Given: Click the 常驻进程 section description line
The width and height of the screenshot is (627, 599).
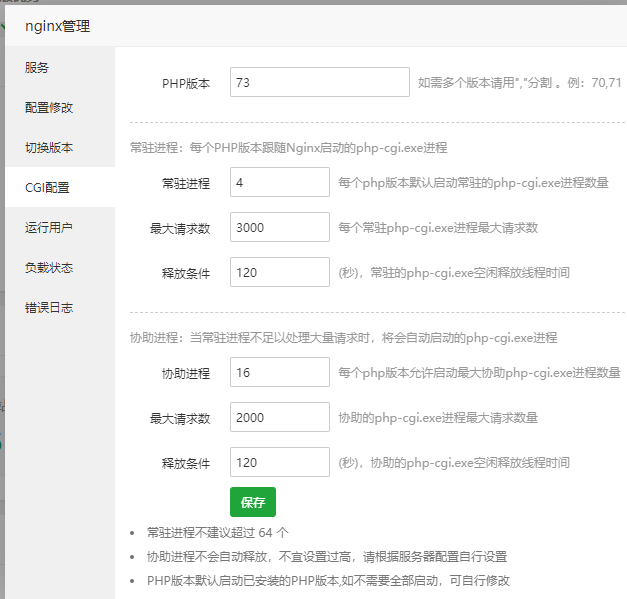Looking at the screenshot, I should (x=288, y=148).
